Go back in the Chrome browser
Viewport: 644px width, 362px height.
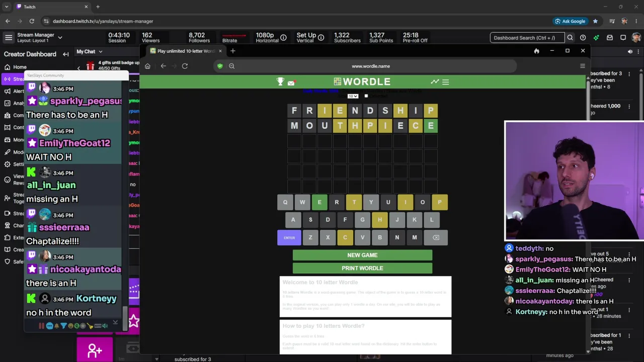[x=8, y=21]
